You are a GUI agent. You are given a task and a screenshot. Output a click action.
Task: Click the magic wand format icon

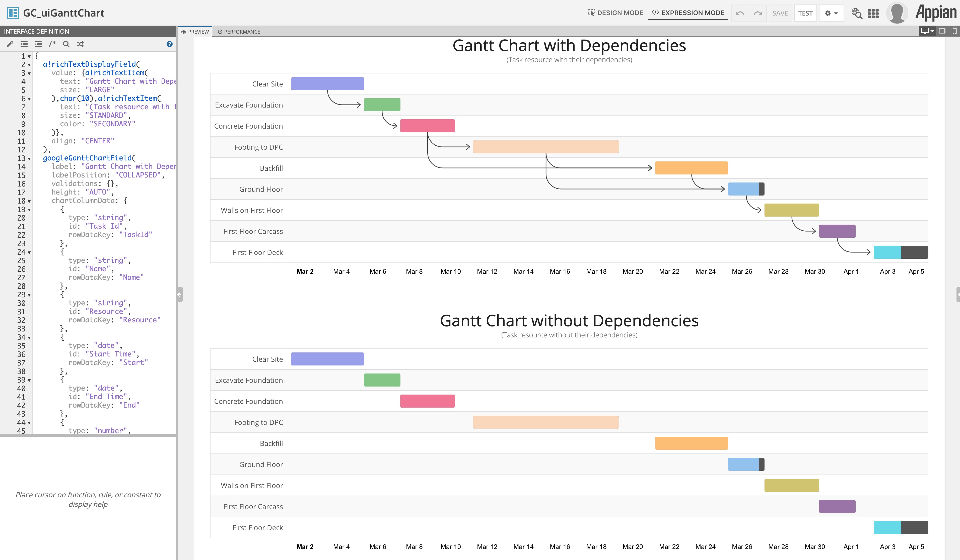click(10, 44)
